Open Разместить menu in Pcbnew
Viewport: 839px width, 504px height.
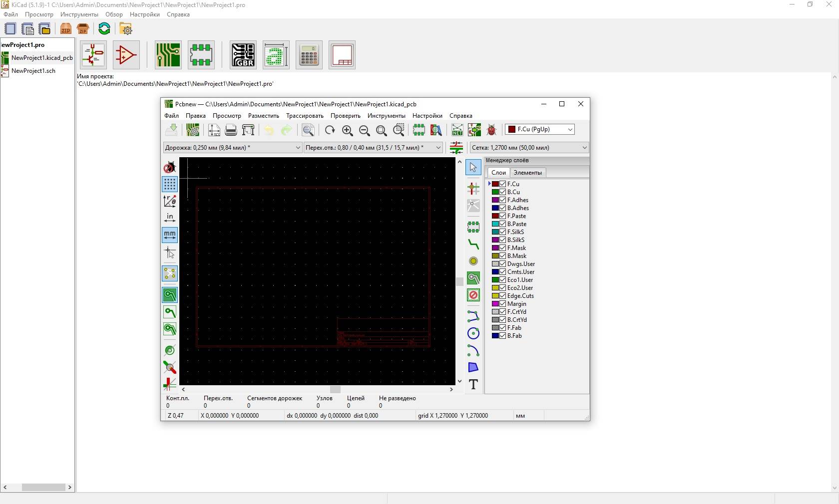tap(264, 116)
